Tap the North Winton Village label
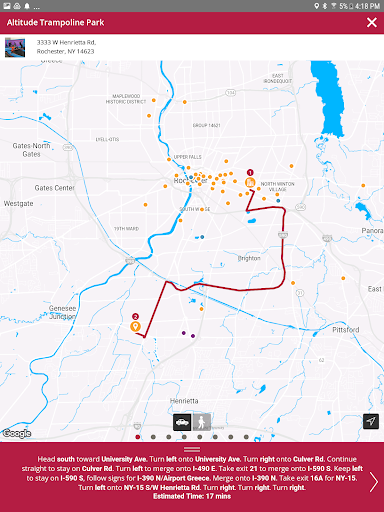Screen dimensions: 384x512 (277, 187)
